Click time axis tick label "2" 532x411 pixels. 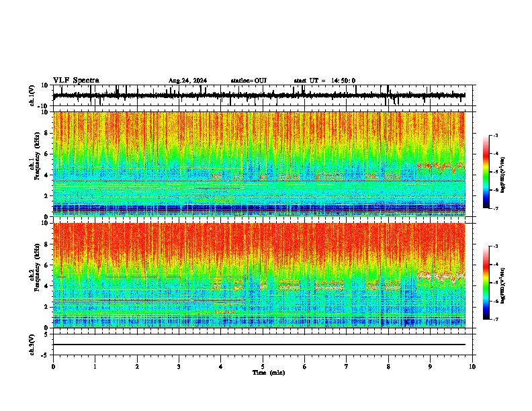pos(137,367)
